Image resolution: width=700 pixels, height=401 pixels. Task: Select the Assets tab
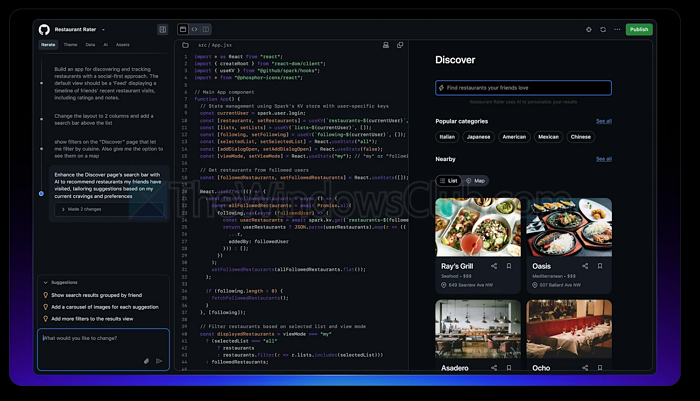point(122,45)
